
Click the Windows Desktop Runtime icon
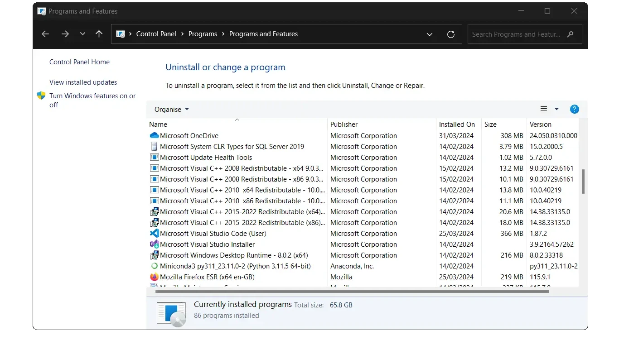(154, 255)
